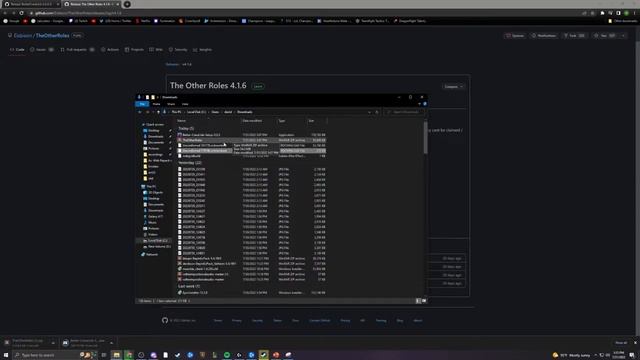Open the File tab in File Explorer

(142, 104)
